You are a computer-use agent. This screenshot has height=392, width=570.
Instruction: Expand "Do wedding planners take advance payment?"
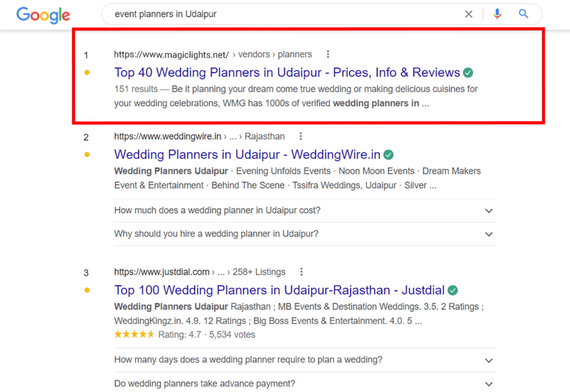tap(489, 384)
